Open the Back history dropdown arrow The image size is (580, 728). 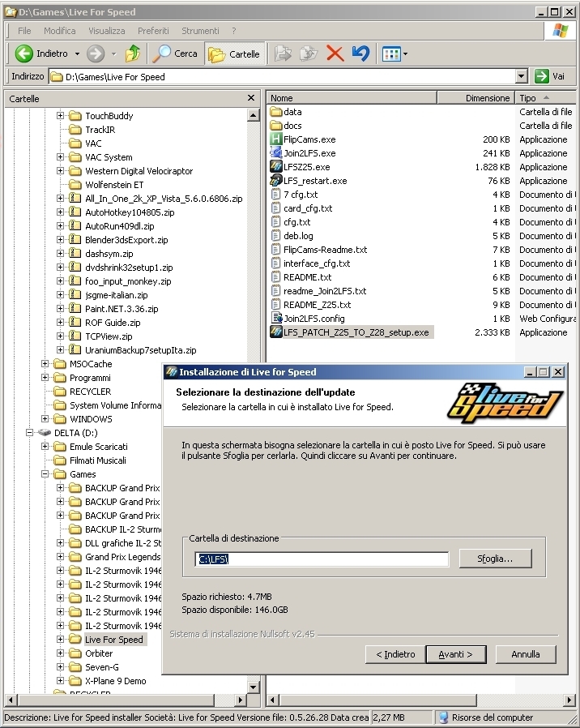click(x=77, y=54)
